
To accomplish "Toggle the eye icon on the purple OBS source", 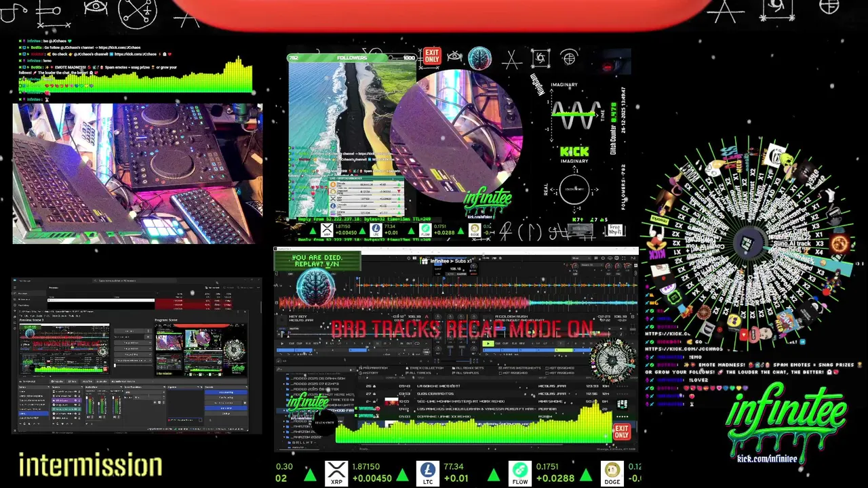I will click(75, 400).
